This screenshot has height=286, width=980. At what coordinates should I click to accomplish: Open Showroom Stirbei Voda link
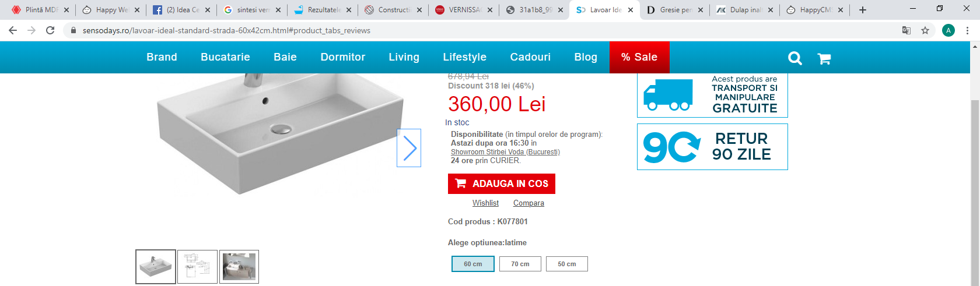505,152
